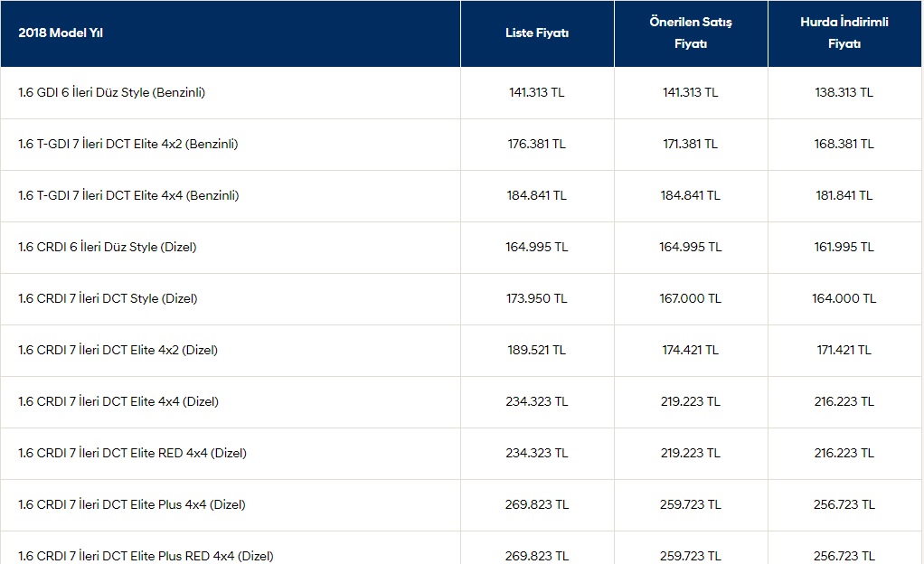Select row '1.6 GDI 6 İleri Düz Style (Benzinli)'

(x=461, y=92)
